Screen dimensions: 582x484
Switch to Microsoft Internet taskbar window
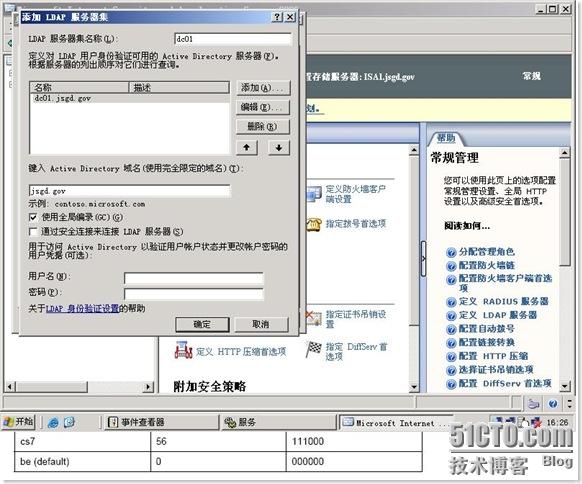[395, 423]
